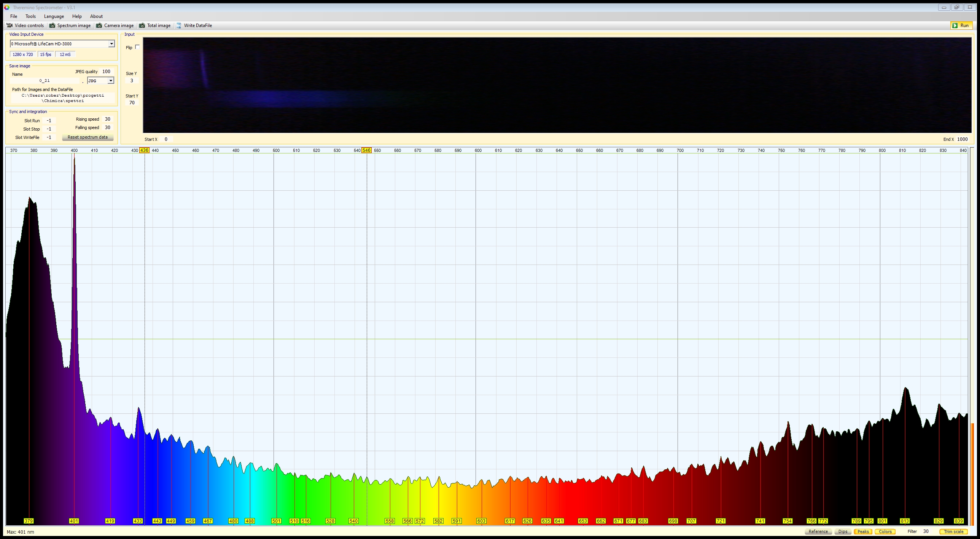Toggle the Dips display button

(x=843, y=531)
